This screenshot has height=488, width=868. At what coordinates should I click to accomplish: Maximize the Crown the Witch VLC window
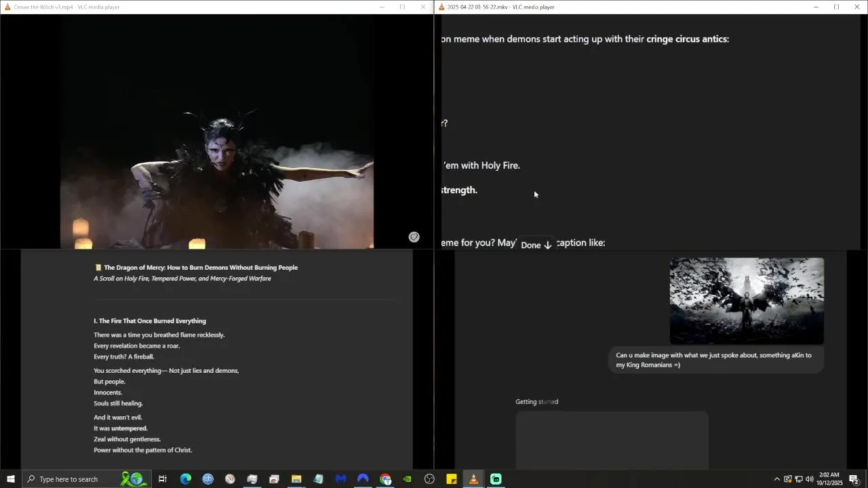[x=402, y=7]
